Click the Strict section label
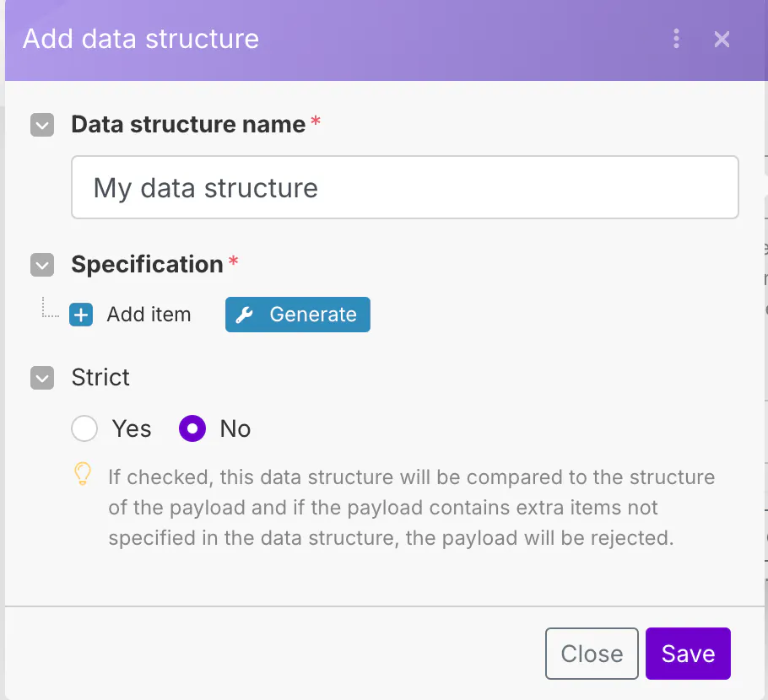 tap(100, 377)
